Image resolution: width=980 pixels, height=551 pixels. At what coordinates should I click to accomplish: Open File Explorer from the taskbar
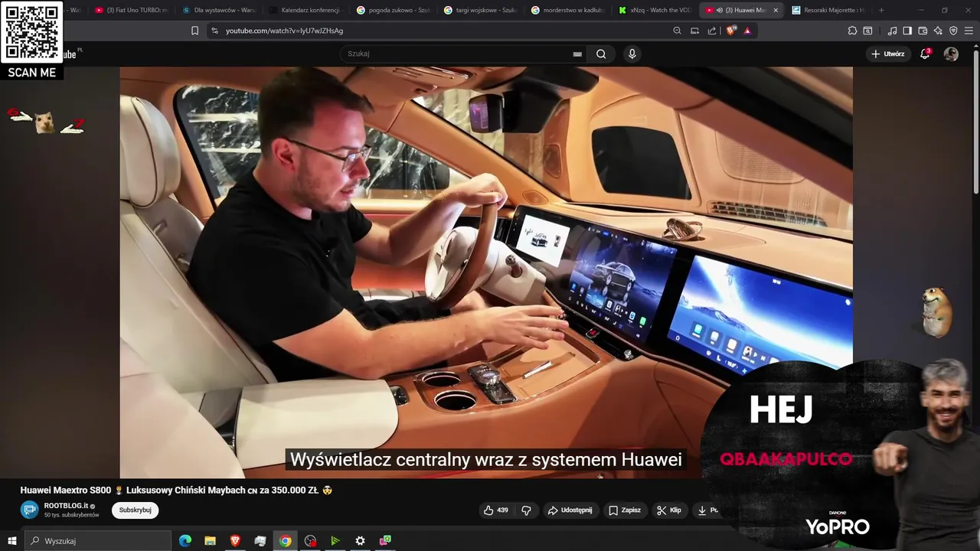coord(210,541)
